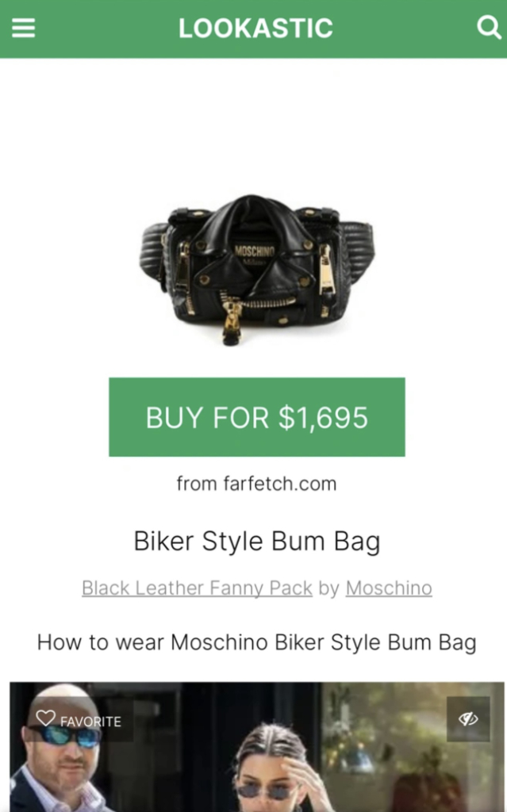The image size is (507, 812).
Task: Hide this look using crossed-eye icon
Action: (468, 718)
